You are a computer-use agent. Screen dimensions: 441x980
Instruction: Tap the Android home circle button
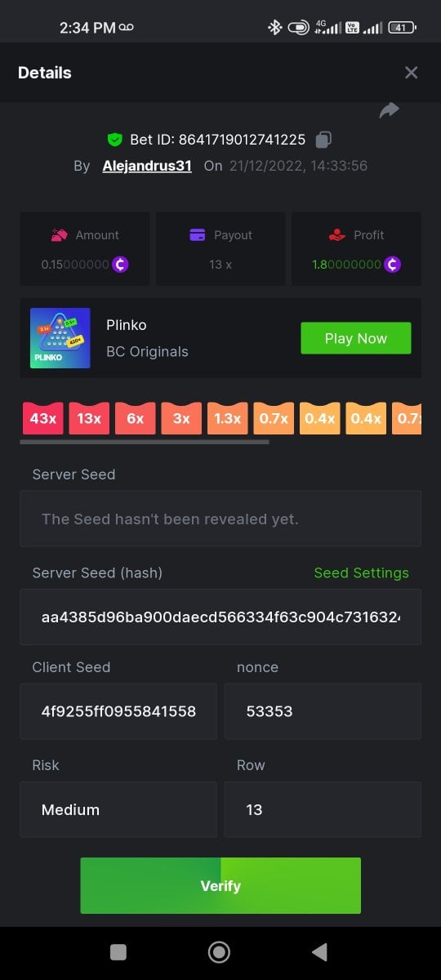(x=219, y=951)
